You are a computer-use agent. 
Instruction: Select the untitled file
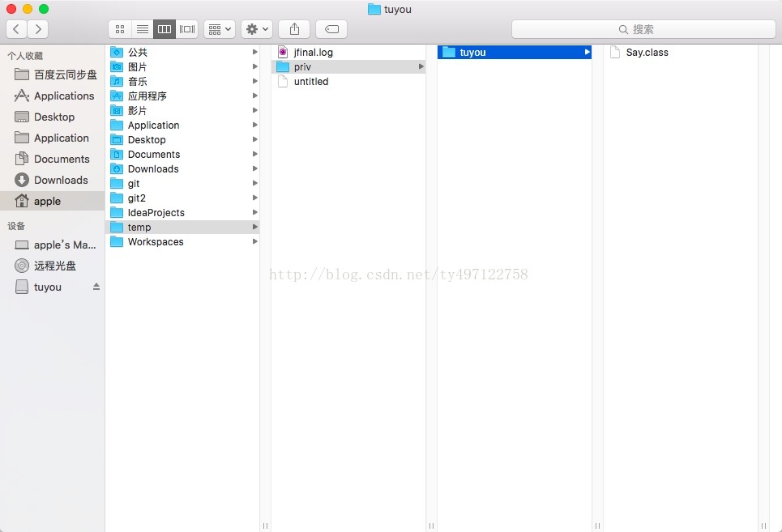tap(348, 81)
